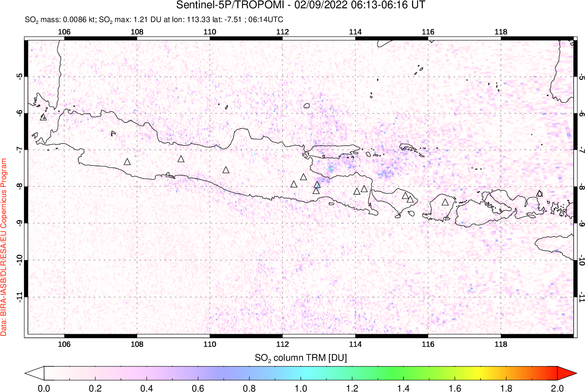Click the volcano triangle near longitude 114.25, latitude -8.05
The width and height of the screenshot is (585, 392).
[364, 189]
